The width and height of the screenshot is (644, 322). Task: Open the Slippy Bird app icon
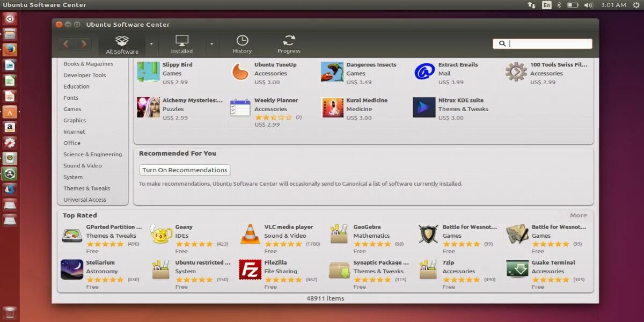[148, 71]
